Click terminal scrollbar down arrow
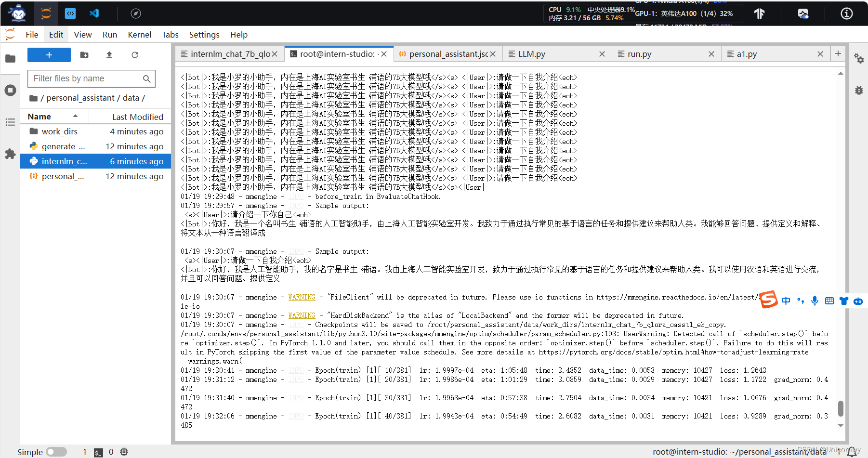Viewport: 868px width, 458px height. tap(841, 426)
